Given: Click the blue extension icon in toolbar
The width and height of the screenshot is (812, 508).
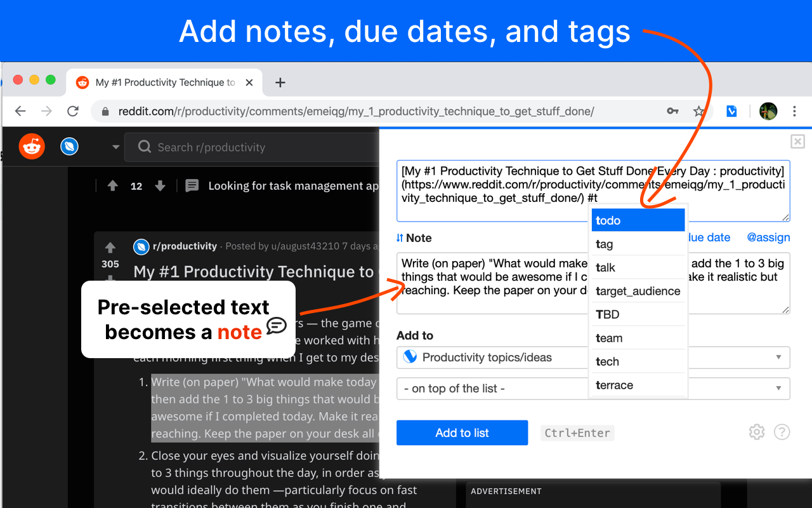Looking at the screenshot, I should pyautogui.click(x=731, y=111).
